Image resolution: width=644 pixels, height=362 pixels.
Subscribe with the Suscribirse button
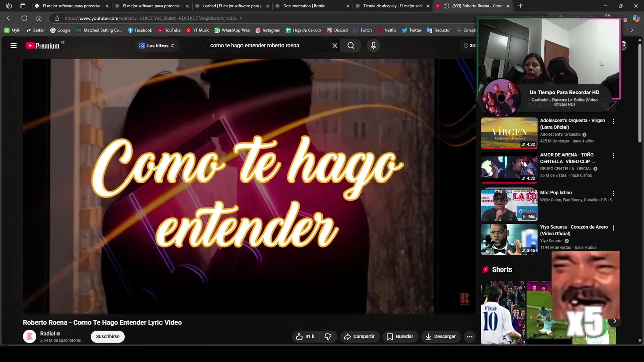tap(108, 337)
